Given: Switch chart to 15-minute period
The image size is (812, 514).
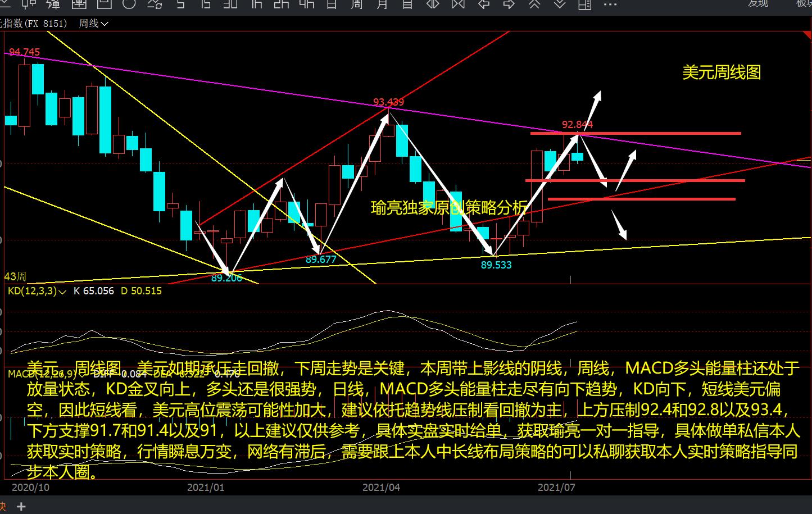Looking at the screenshot, I should point(205,4).
